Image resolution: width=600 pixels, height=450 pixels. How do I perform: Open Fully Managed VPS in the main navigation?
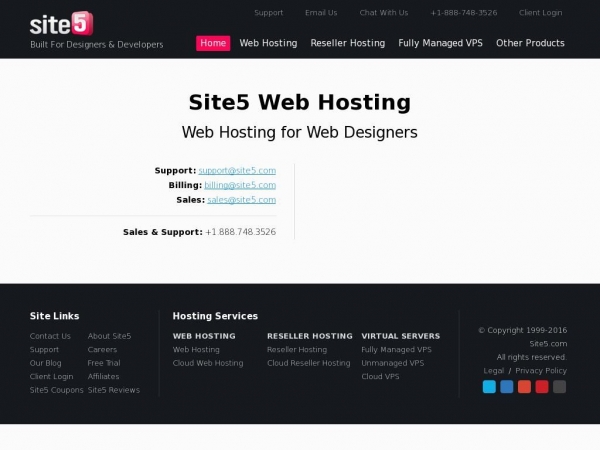click(x=440, y=43)
